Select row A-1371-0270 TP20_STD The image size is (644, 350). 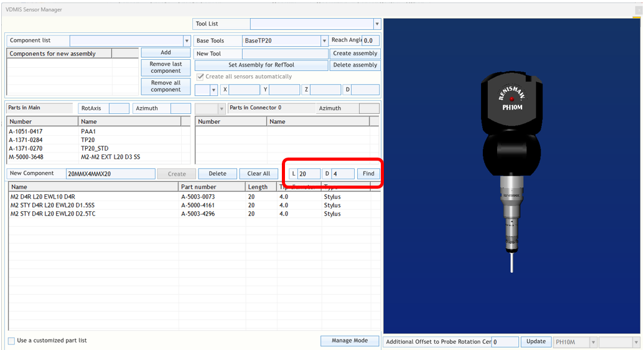(98, 148)
